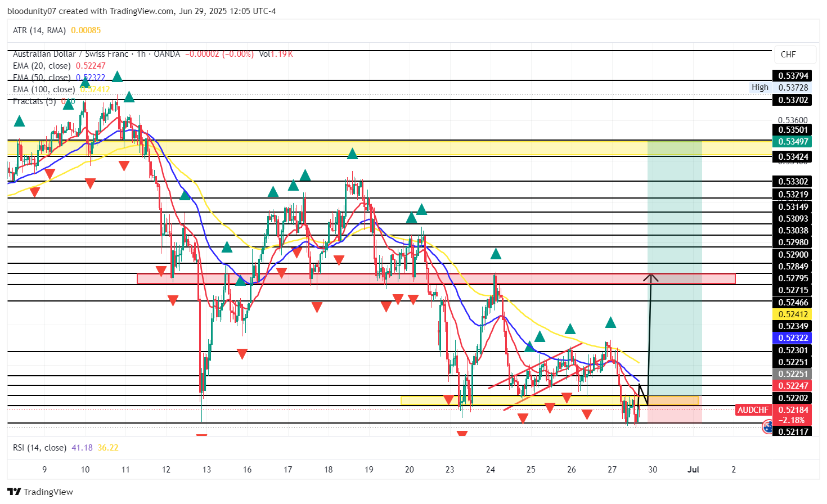This screenshot has height=504, width=827.
Task: Select the blue EMA 50 label 0.52322
Action: click(793, 338)
